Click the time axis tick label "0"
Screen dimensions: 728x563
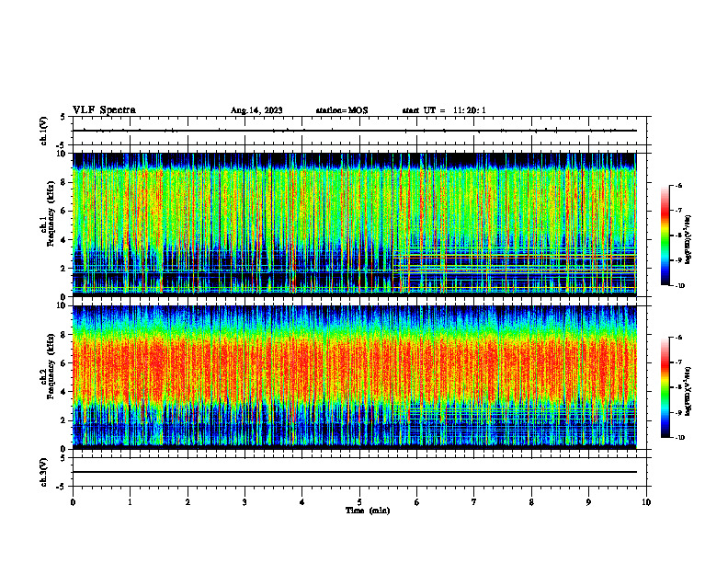[73, 502]
